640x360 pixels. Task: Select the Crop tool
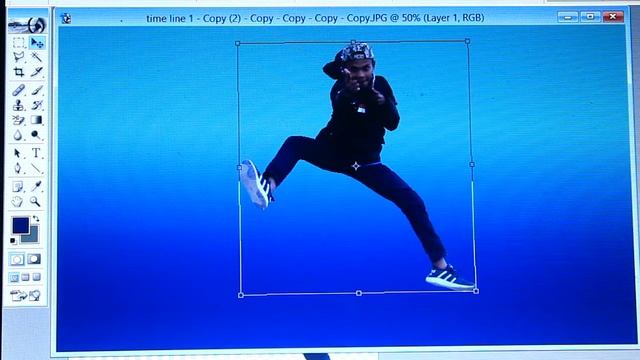18,72
